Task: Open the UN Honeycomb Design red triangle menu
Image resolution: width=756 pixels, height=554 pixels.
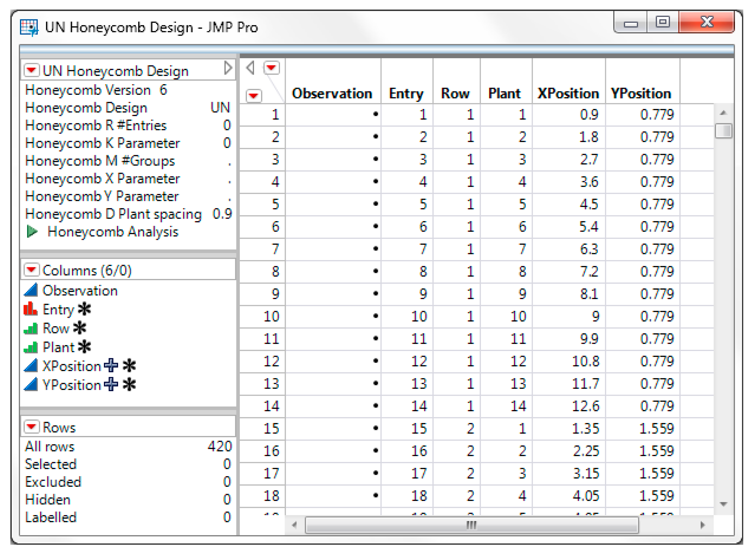Action: pos(32,70)
